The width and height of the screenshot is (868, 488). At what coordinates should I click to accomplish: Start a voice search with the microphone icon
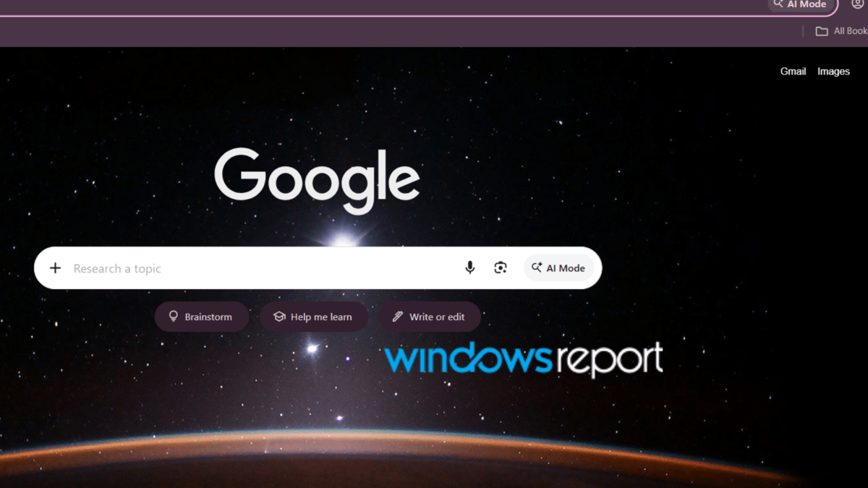tap(470, 268)
